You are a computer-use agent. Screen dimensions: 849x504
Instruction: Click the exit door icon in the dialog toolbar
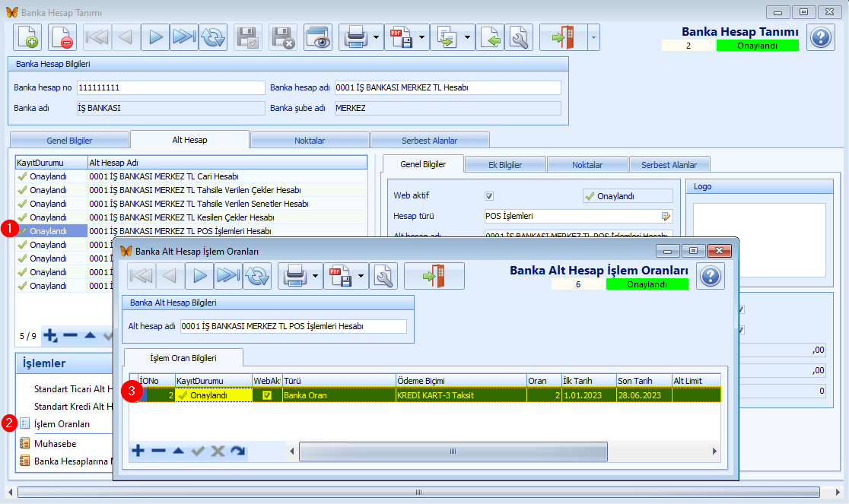point(434,276)
